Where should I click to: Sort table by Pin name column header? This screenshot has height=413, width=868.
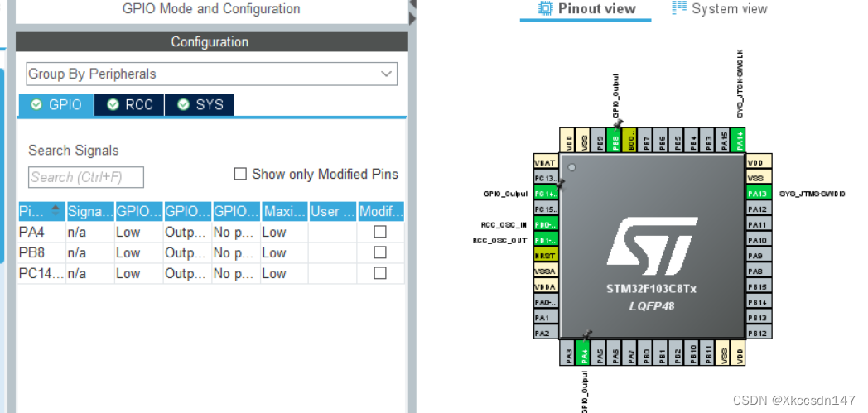[x=41, y=211]
